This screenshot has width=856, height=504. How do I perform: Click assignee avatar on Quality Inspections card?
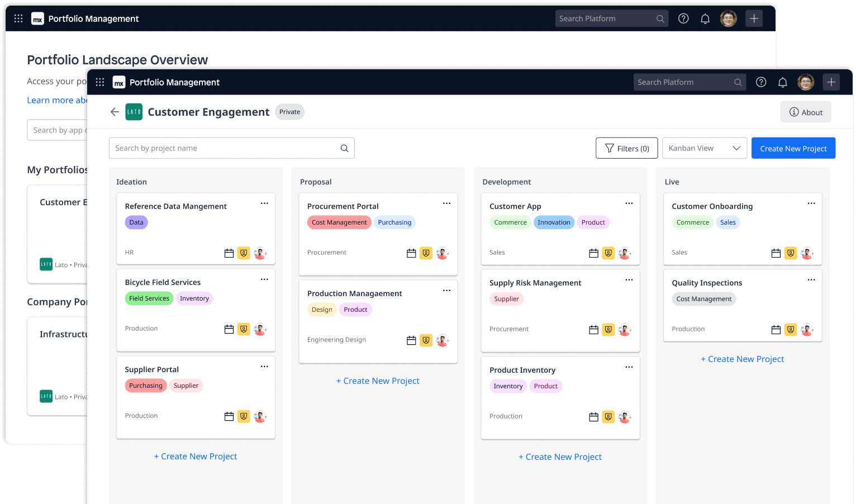click(x=806, y=330)
